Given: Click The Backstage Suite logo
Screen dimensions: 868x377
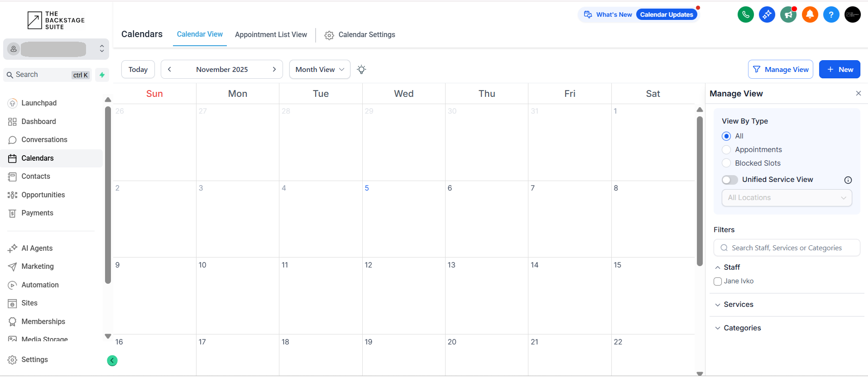Looking at the screenshot, I should [x=56, y=20].
